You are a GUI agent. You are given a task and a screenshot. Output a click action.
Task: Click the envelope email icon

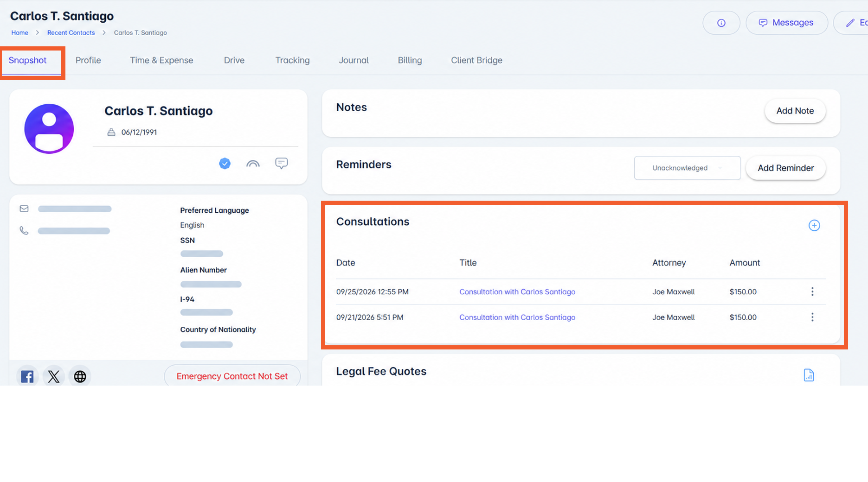24,209
